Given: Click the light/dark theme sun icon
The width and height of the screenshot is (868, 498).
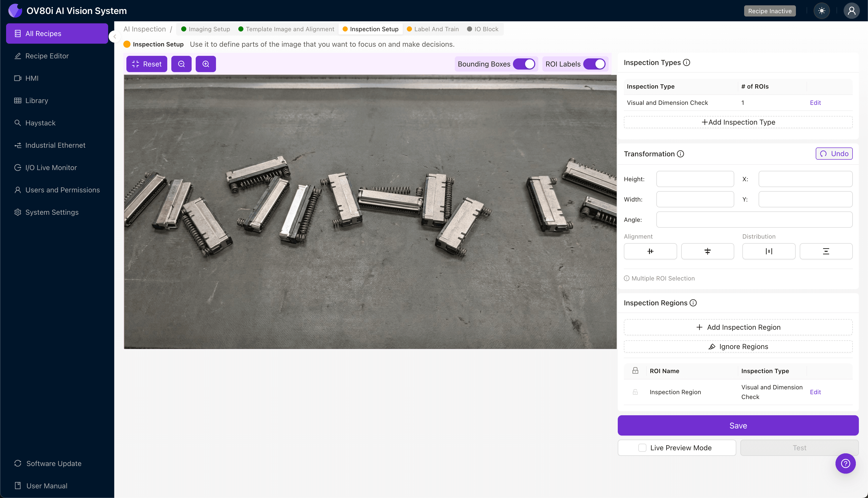Looking at the screenshot, I should (822, 11).
